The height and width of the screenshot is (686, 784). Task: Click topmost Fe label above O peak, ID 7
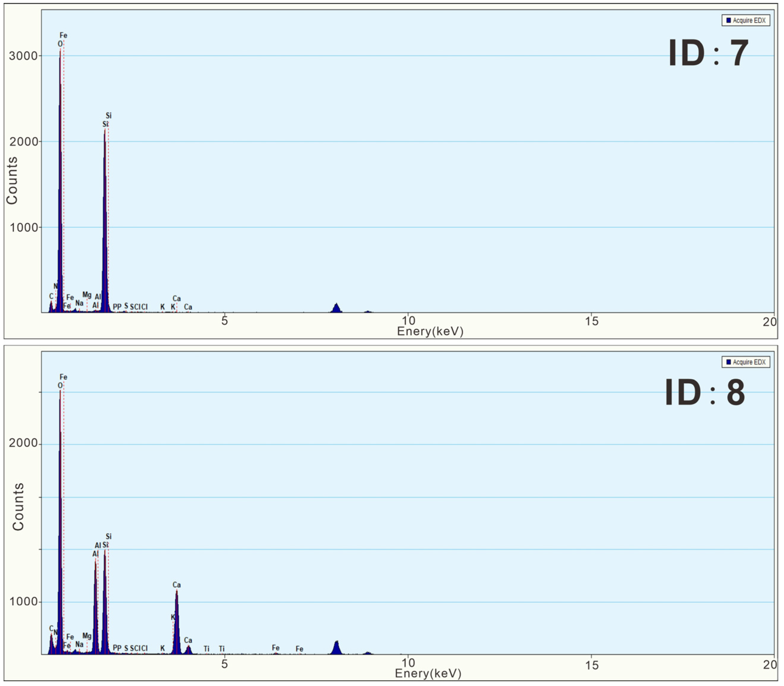(x=63, y=35)
